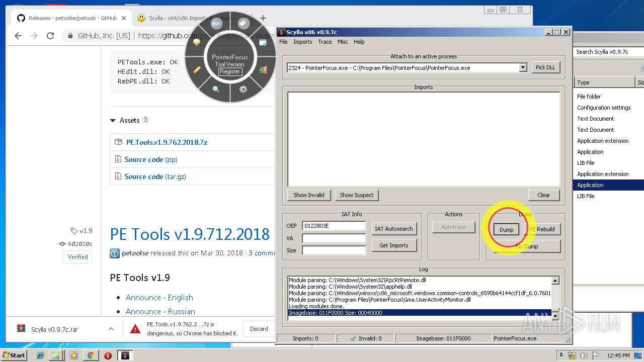644x362 pixels.
Task: Click the Show Invalid button
Action: click(x=309, y=195)
